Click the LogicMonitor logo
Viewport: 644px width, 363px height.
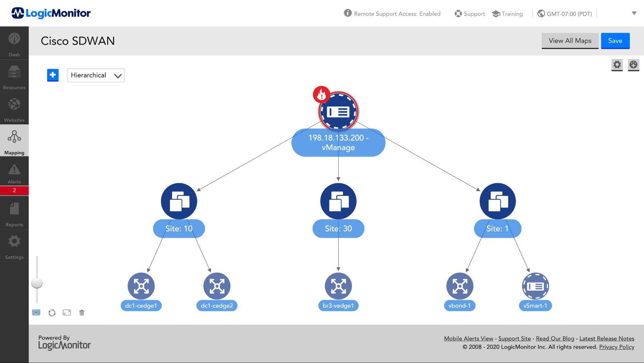[51, 13]
